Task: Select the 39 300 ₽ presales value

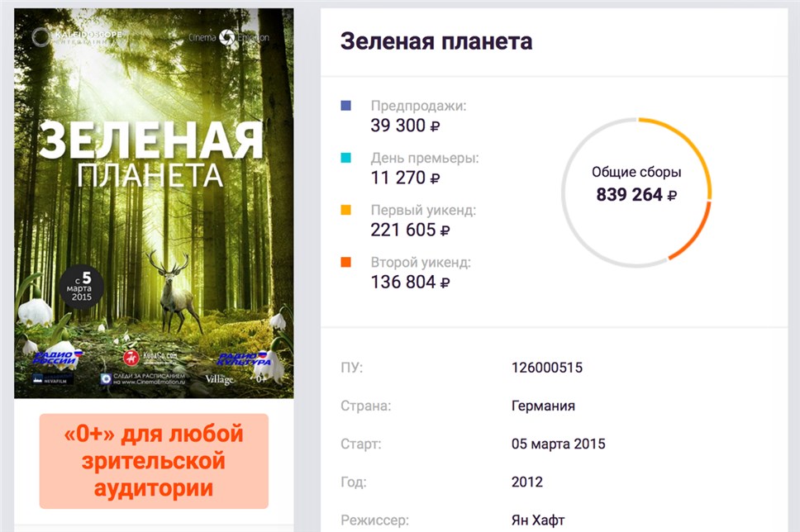Action: [405, 126]
